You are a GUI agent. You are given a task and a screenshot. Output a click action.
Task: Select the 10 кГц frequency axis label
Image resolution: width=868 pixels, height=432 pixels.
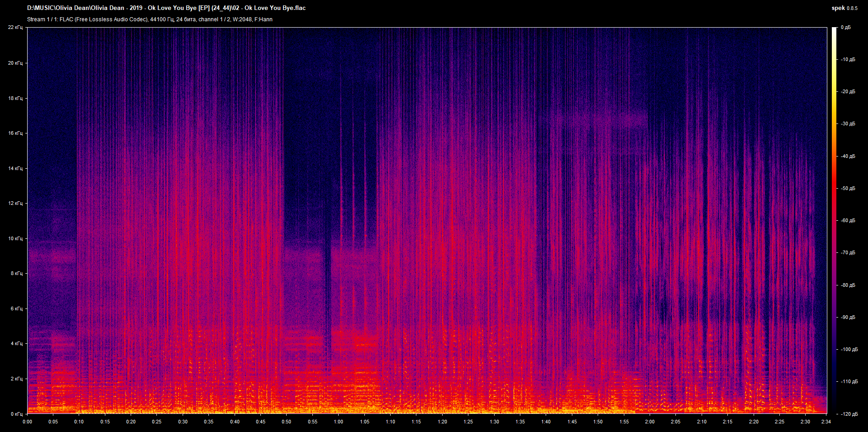pos(15,238)
